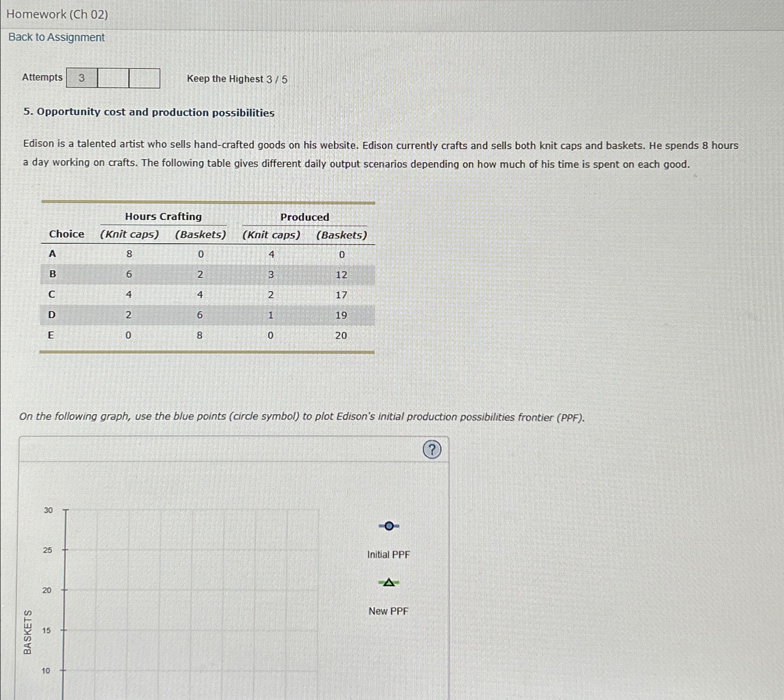Click the Keep the Highest 3 / 5 text

236,78
